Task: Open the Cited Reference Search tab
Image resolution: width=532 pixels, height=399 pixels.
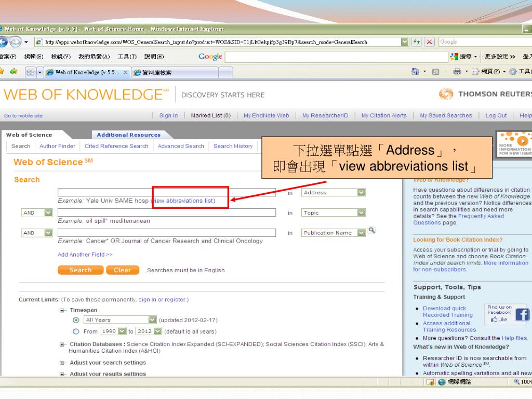Action: click(x=116, y=146)
